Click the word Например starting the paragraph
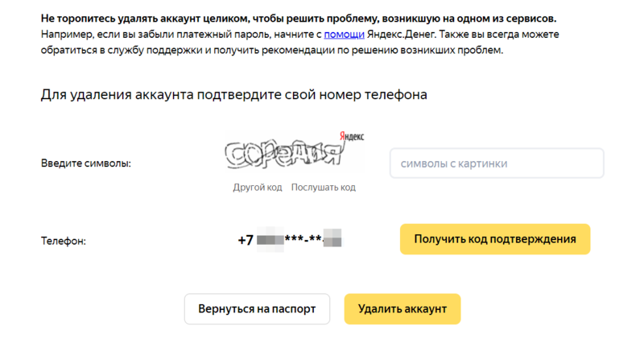 67,35
